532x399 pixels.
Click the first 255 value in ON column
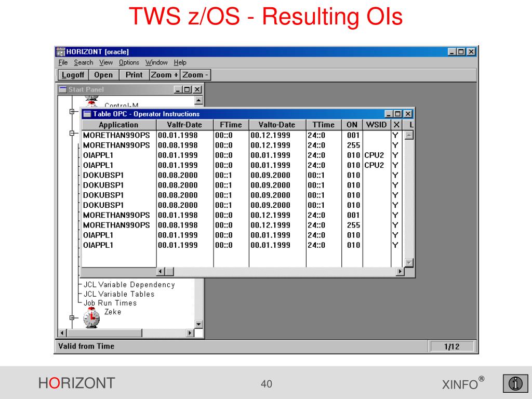click(x=353, y=145)
